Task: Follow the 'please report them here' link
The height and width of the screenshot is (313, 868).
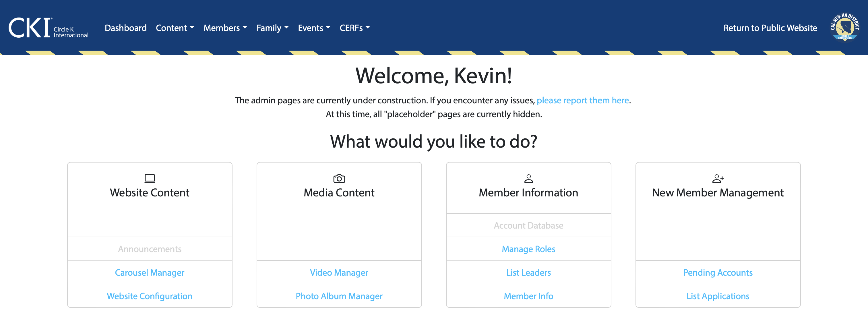Action: pos(583,101)
